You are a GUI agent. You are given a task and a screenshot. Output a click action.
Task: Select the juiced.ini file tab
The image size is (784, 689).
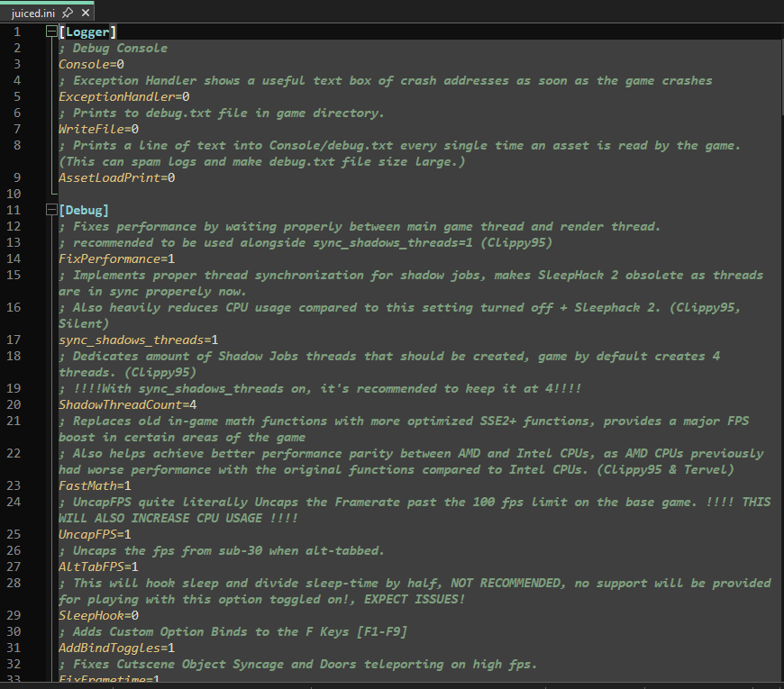point(33,13)
